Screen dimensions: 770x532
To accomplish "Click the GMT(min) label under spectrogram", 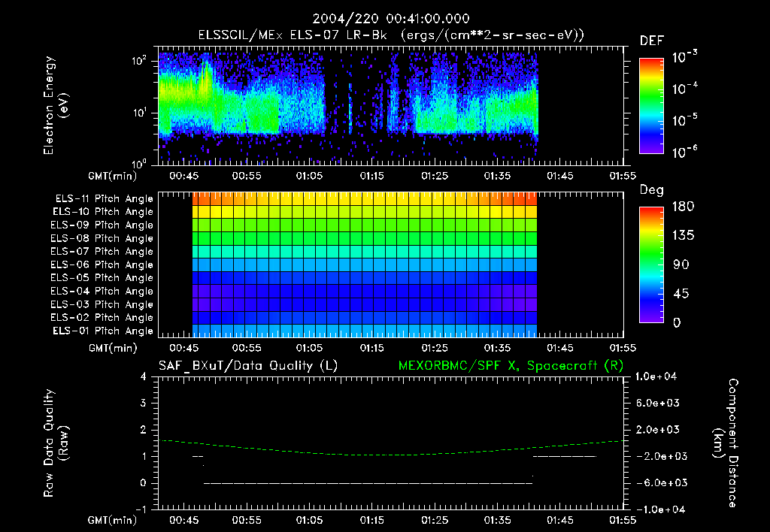I will 112,176.
